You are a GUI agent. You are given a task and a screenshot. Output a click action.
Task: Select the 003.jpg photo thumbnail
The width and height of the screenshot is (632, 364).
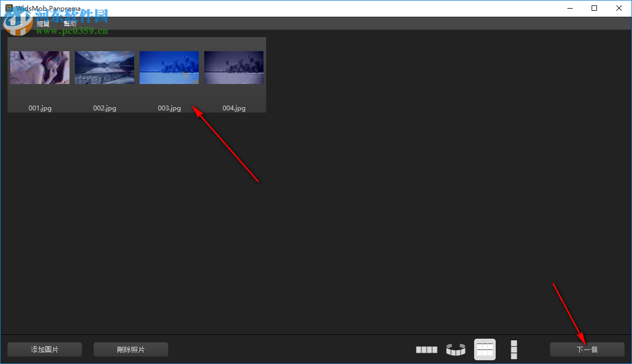(x=169, y=67)
